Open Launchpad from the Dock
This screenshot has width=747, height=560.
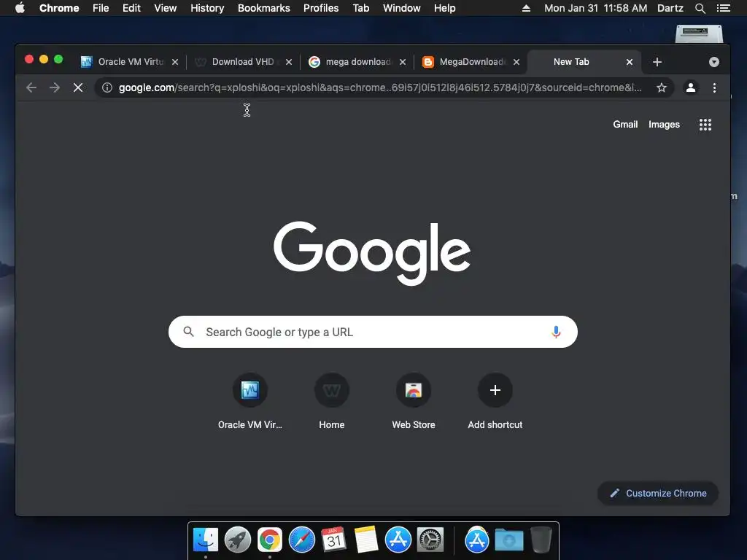click(x=238, y=540)
